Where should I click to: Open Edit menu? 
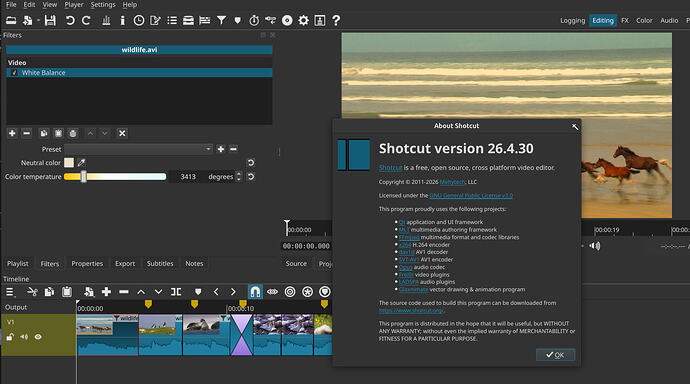point(29,4)
